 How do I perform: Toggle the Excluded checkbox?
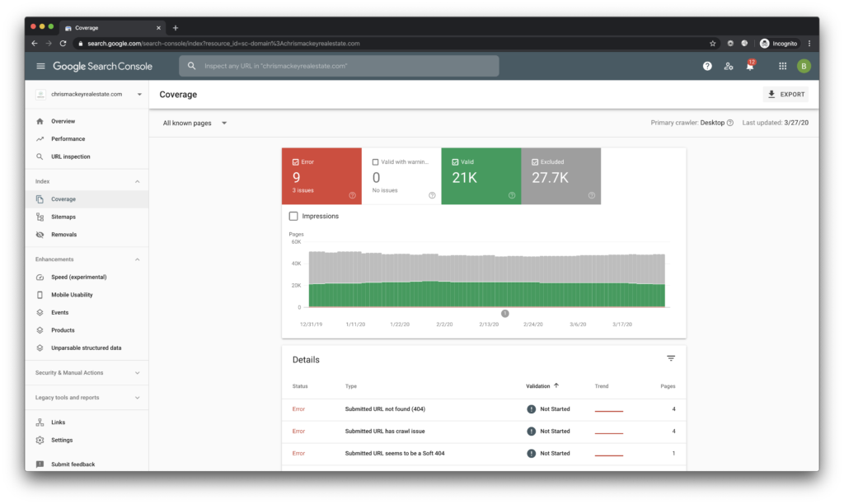click(534, 162)
